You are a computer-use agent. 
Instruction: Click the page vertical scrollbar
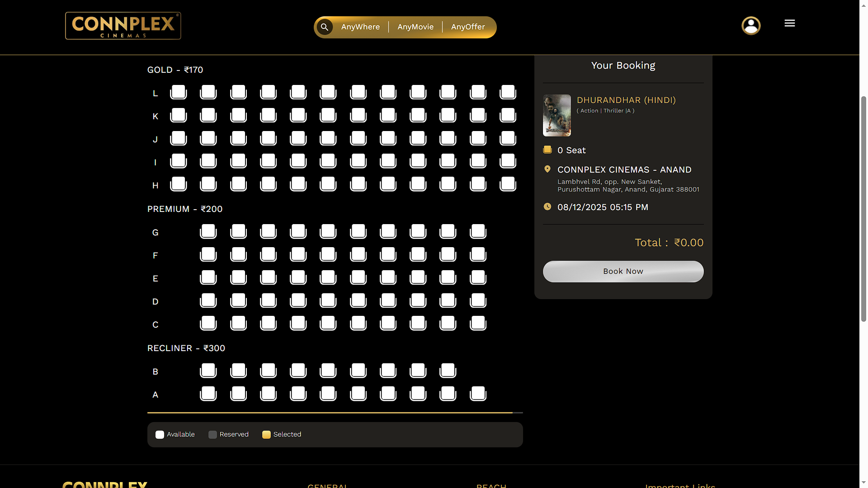[x=863, y=208]
